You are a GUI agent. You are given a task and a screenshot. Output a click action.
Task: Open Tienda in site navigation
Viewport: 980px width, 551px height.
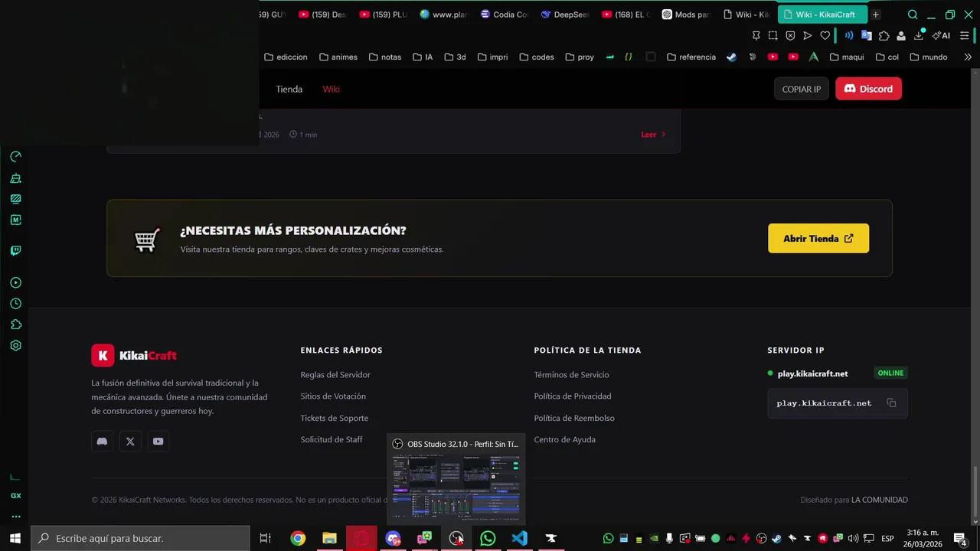pos(289,89)
